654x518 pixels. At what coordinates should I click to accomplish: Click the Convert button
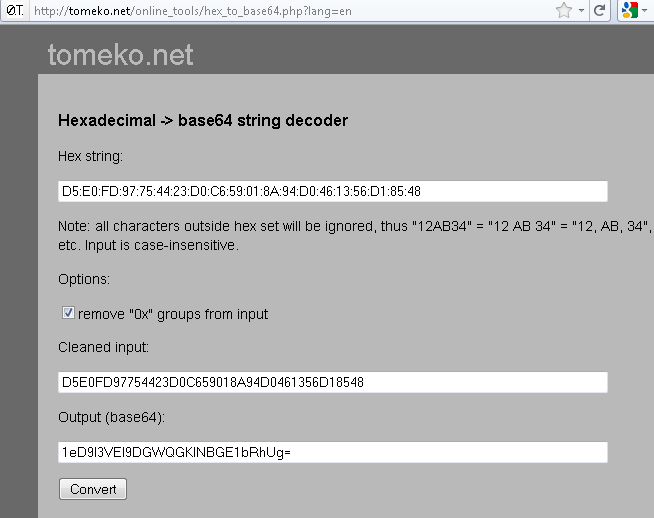(93, 489)
